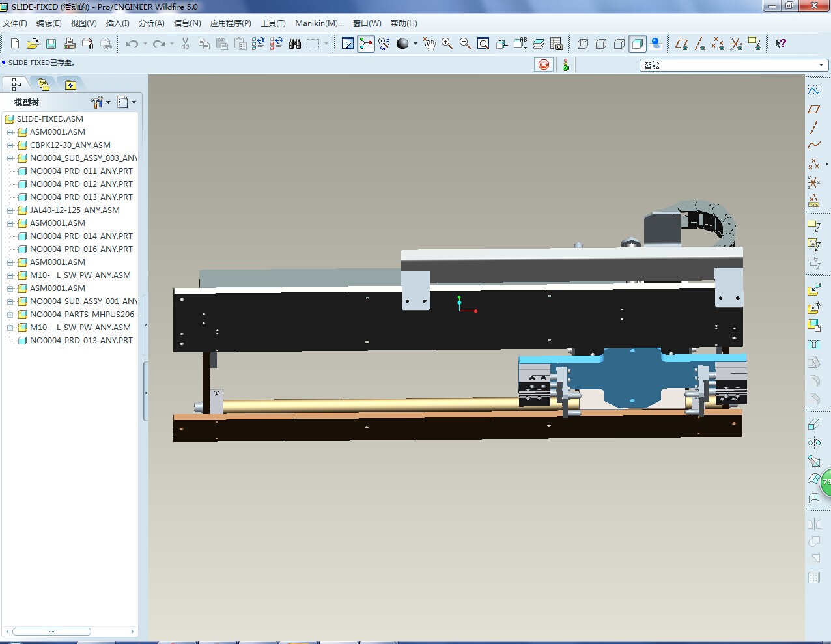Click the context-sensitive Help cursor icon

[x=780, y=44]
